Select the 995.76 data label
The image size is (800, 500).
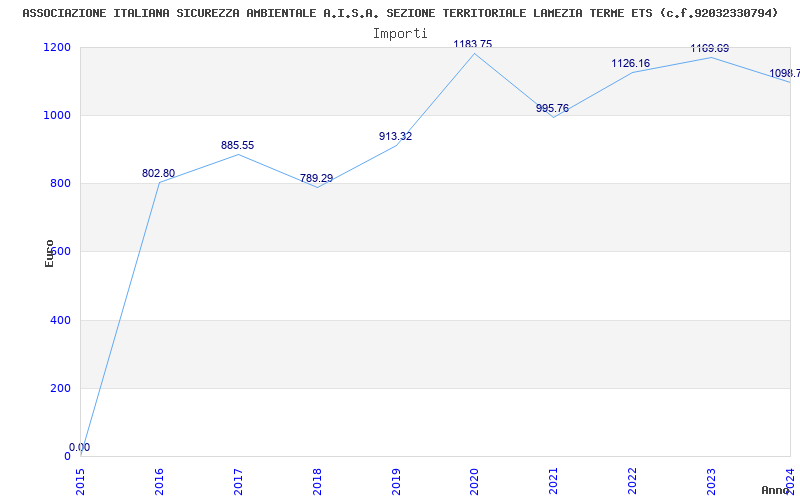click(x=552, y=108)
